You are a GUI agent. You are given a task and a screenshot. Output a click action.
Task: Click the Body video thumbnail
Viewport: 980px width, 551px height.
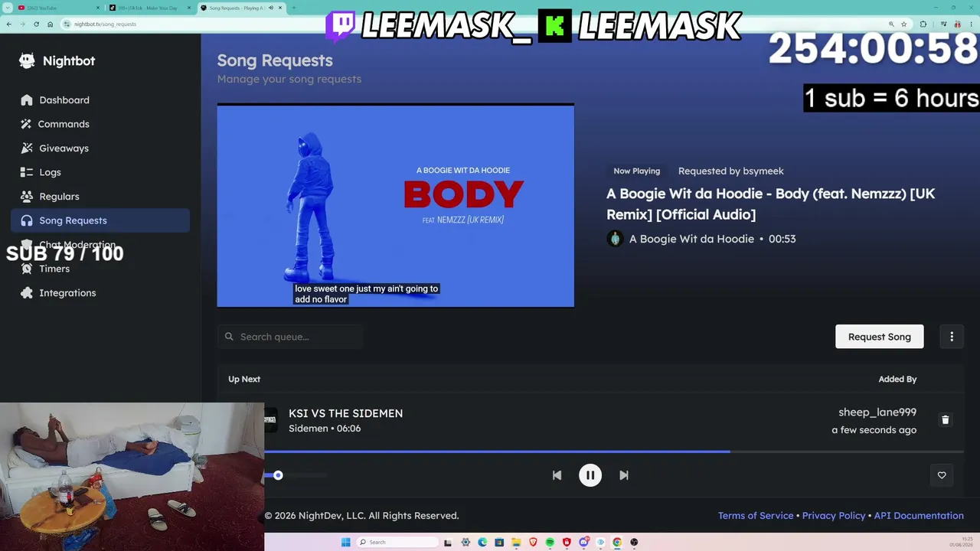click(396, 206)
